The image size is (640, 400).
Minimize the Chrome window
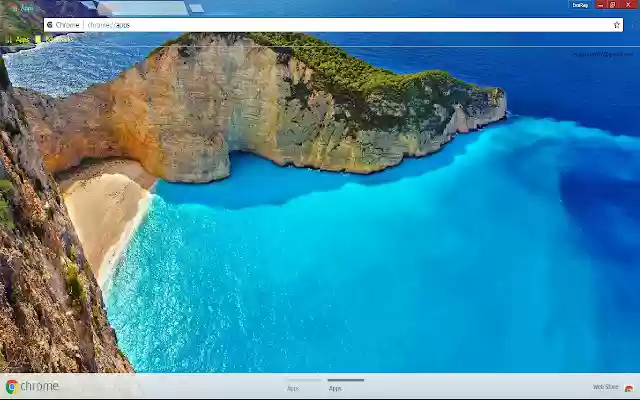tap(600, 4)
